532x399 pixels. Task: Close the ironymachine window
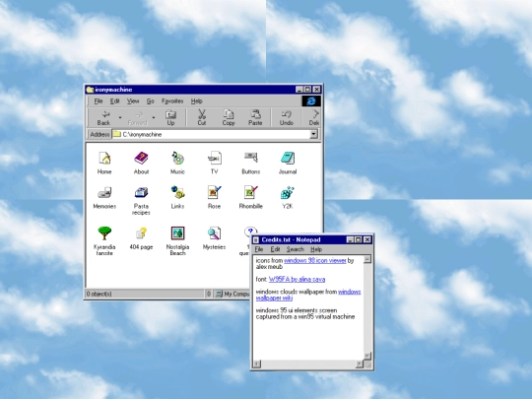coord(316,90)
